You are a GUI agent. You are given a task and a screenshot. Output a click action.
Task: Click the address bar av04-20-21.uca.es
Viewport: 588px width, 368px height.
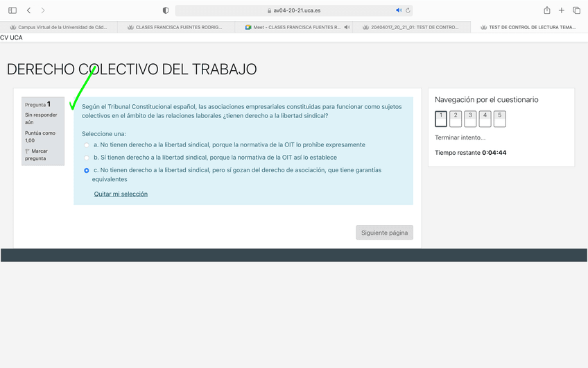pyautogui.click(x=294, y=10)
